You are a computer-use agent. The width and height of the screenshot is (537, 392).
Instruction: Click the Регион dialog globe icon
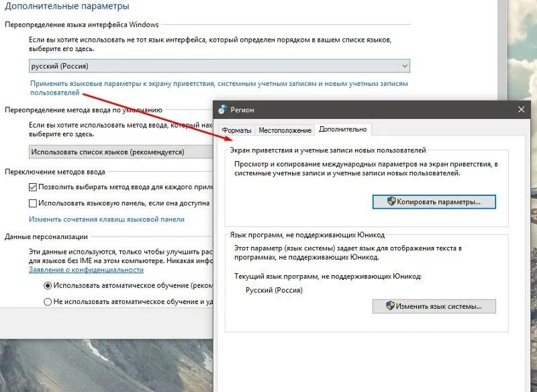(222, 109)
